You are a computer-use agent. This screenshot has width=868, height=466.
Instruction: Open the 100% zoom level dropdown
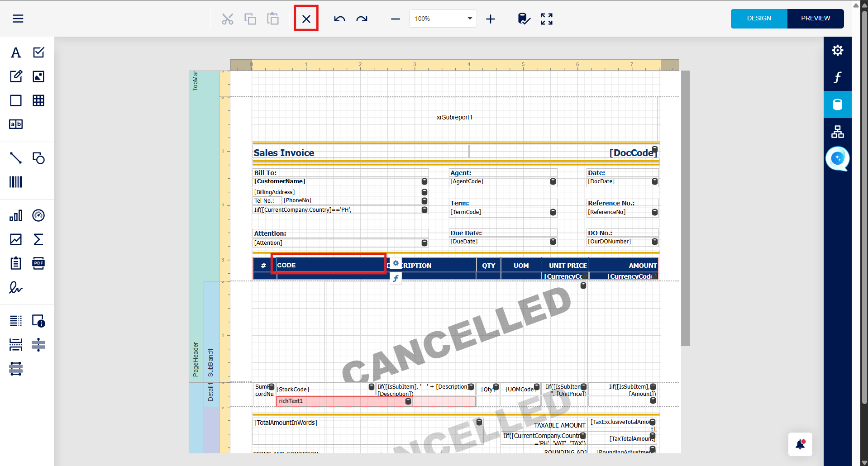443,19
